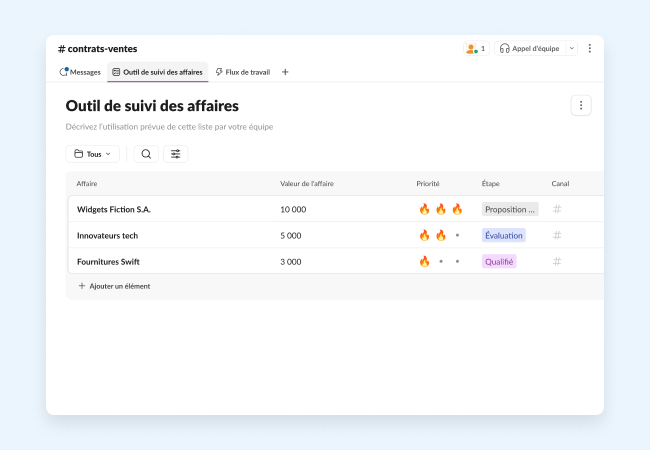Open the filter sliders icon
The width and height of the screenshot is (650, 450).
176,154
